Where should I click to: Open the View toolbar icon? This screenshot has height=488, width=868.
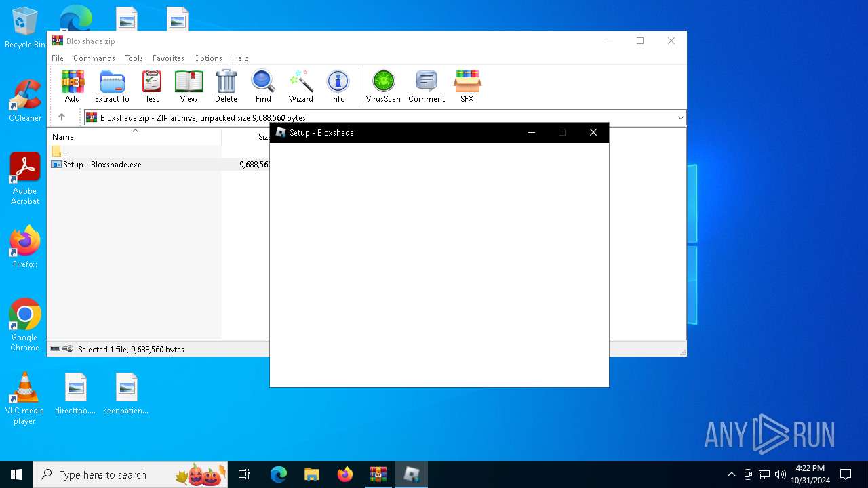(189, 86)
